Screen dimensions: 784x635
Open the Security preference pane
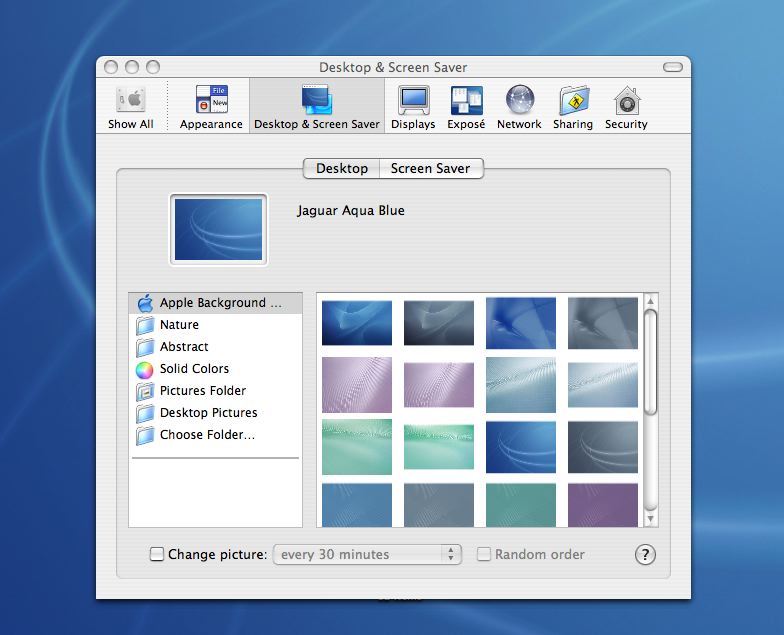tap(626, 108)
